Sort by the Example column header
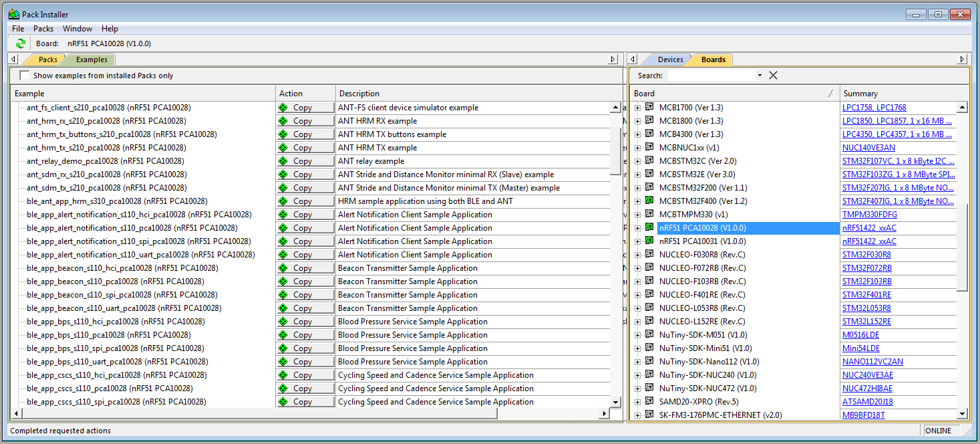This screenshot has height=444, width=980. pos(143,94)
